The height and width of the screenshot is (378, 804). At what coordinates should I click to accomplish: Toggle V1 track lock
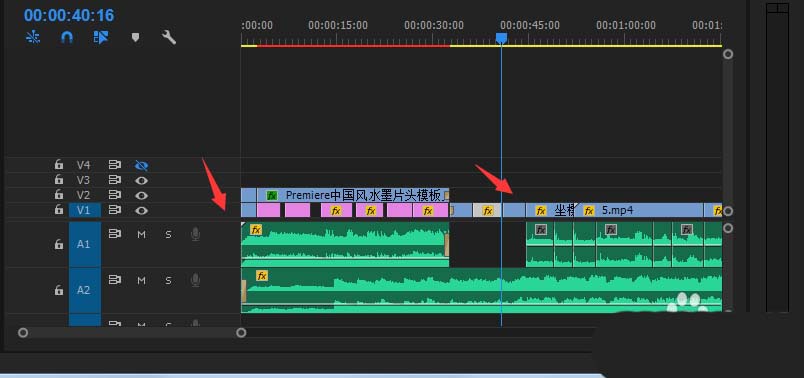(x=59, y=210)
